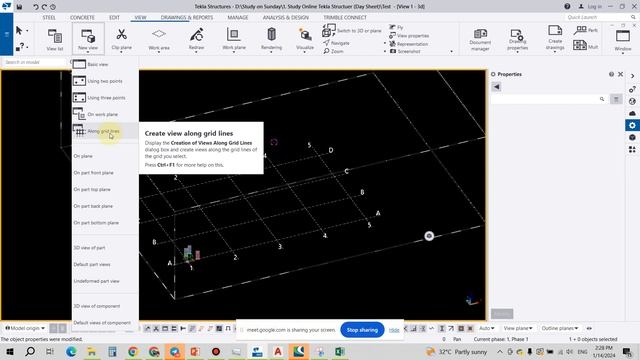Screen dimensions: 640x360
Task: Click the Navigate command
Action: click(336, 43)
